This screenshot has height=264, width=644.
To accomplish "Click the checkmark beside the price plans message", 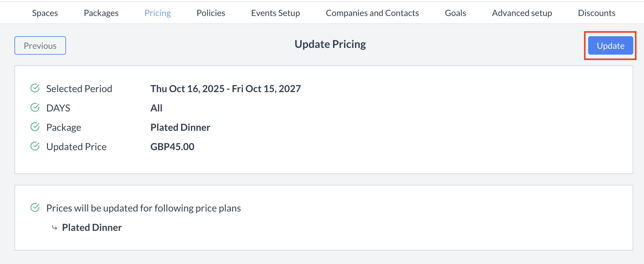I will [35, 208].
